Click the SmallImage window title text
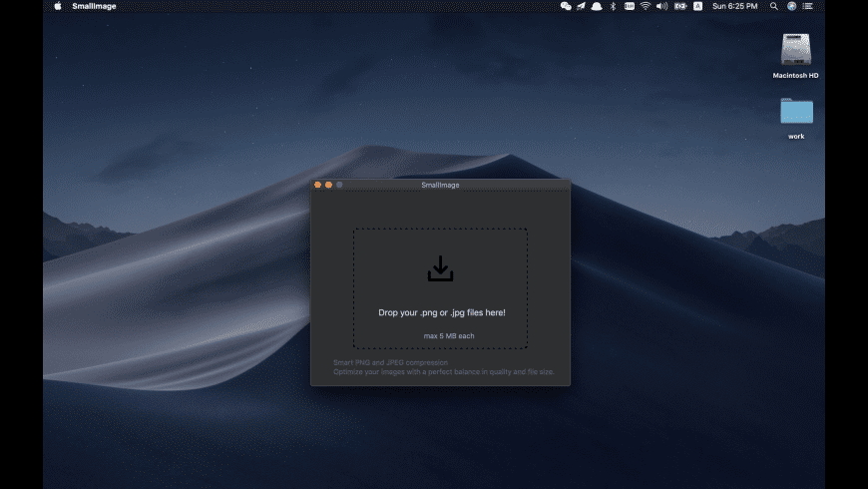The image size is (868, 489). click(x=440, y=185)
